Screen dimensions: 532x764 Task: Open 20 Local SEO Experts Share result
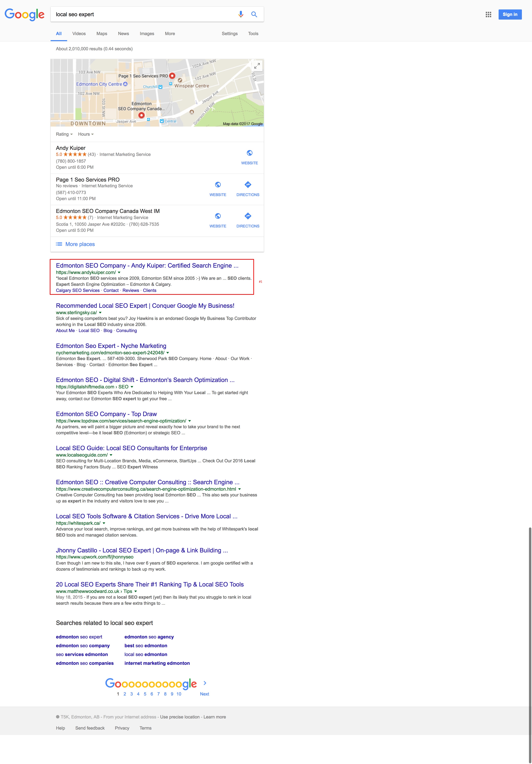click(150, 585)
